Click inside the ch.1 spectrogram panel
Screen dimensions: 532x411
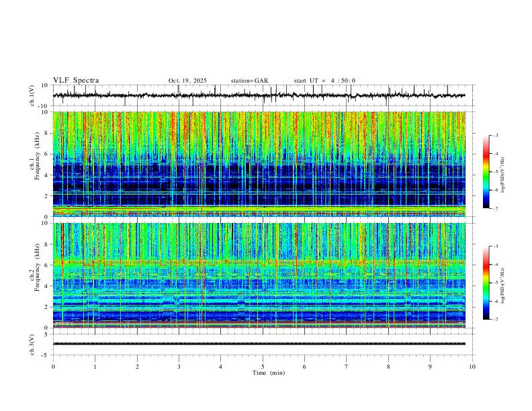pyautogui.click(x=259, y=164)
